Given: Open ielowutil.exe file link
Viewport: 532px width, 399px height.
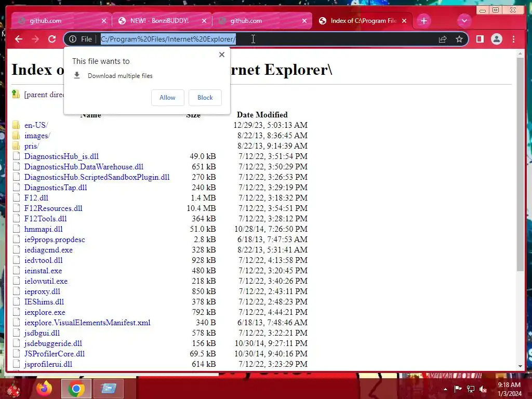Looking at the screenshot, I should (x=46, y=281).
